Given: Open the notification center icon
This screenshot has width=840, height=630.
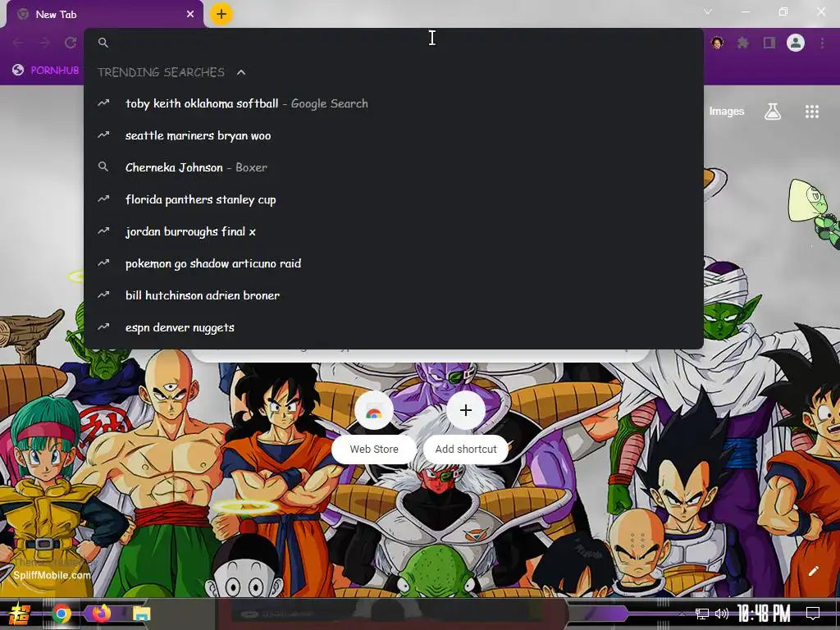Looking at the screenshot, I should point(813,614).
